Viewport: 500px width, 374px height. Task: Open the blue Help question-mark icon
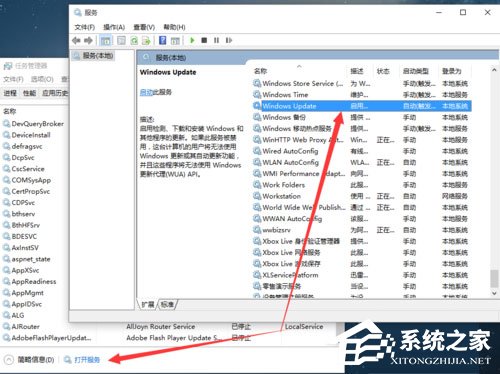click(x=163, y=40)
